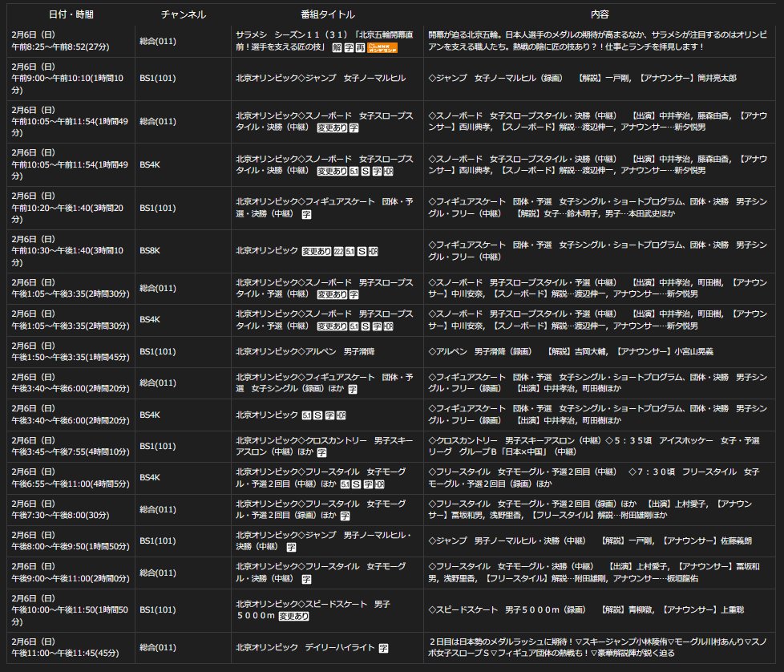
Task: Click HDR badge on BS4K 1:05 男子スロープ row
Action: coord(389,326)
